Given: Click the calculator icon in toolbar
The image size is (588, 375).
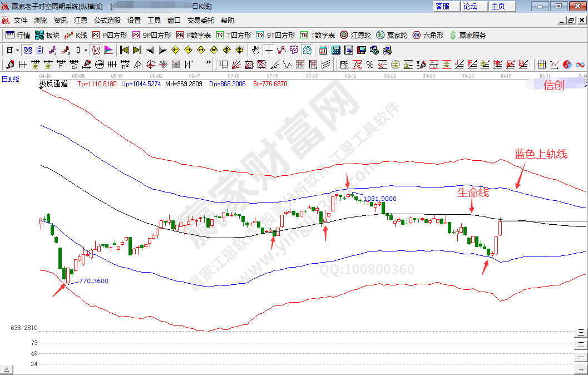Looking at the screenshot, I should point(336,50).
